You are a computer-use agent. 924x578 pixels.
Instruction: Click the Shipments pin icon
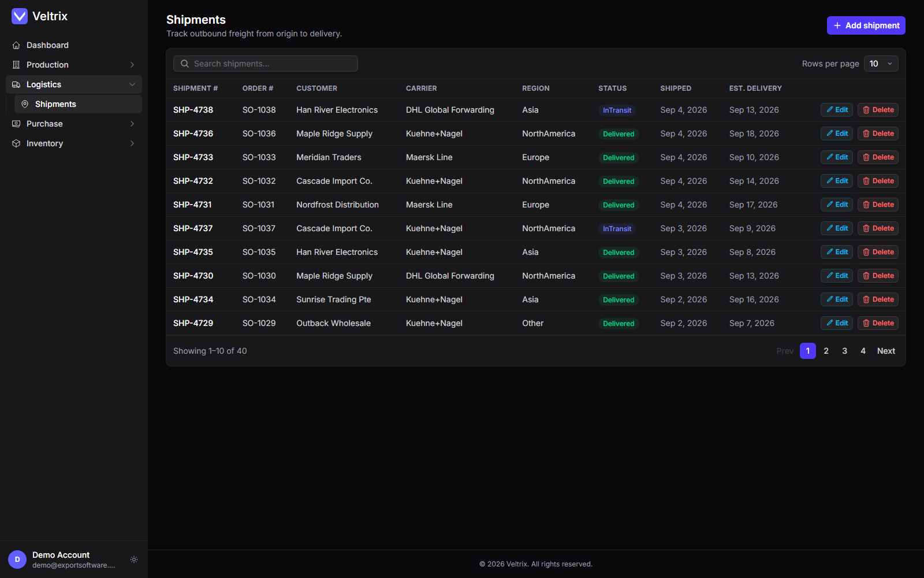click(25, 104)
